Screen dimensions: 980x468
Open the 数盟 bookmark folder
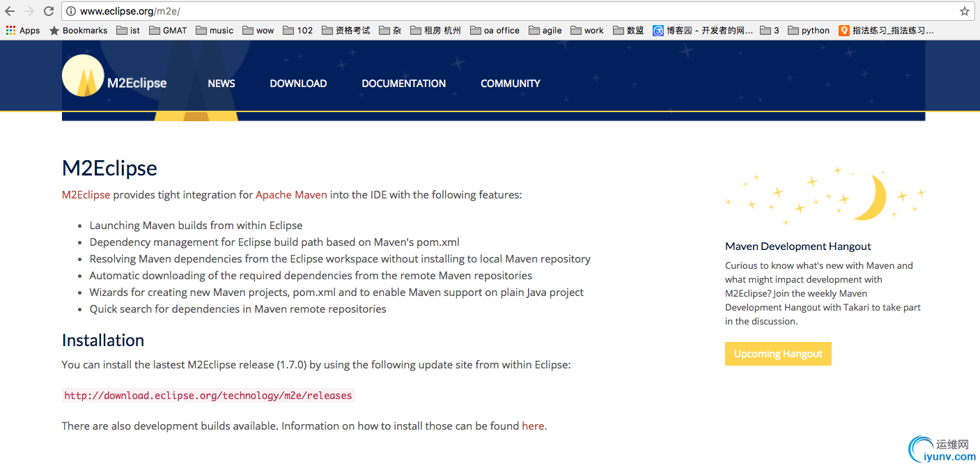628,31
